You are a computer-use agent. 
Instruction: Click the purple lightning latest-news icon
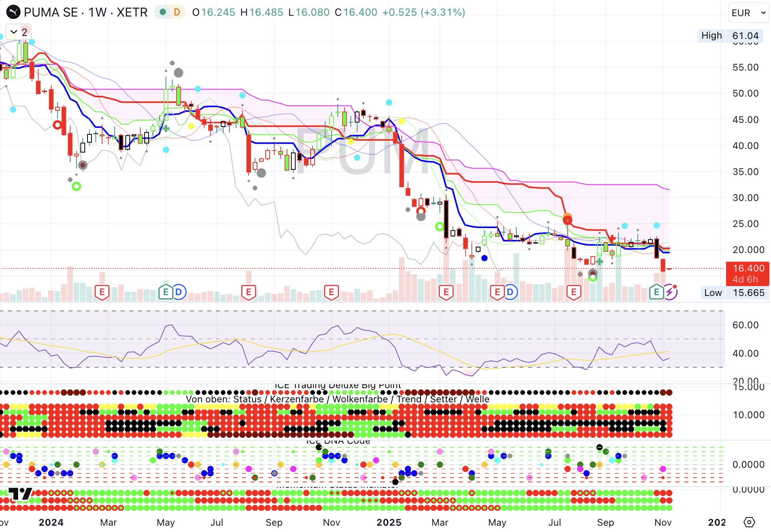coord(670,292)
